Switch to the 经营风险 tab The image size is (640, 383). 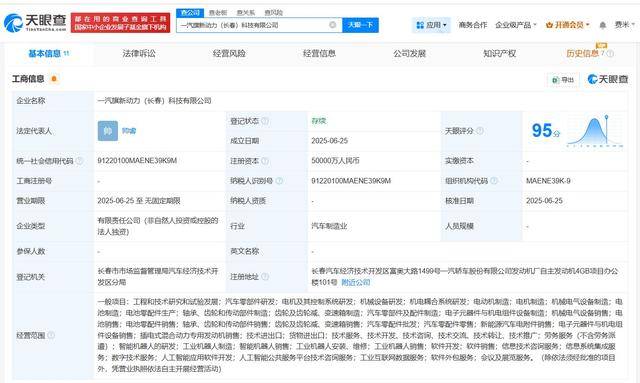[229, 53]
